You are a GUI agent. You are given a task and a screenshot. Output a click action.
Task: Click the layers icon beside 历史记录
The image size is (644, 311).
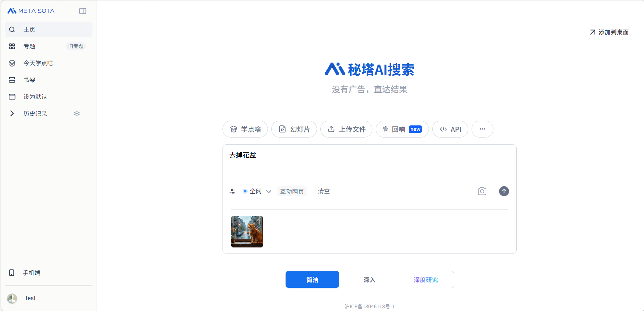click(77, 114)
